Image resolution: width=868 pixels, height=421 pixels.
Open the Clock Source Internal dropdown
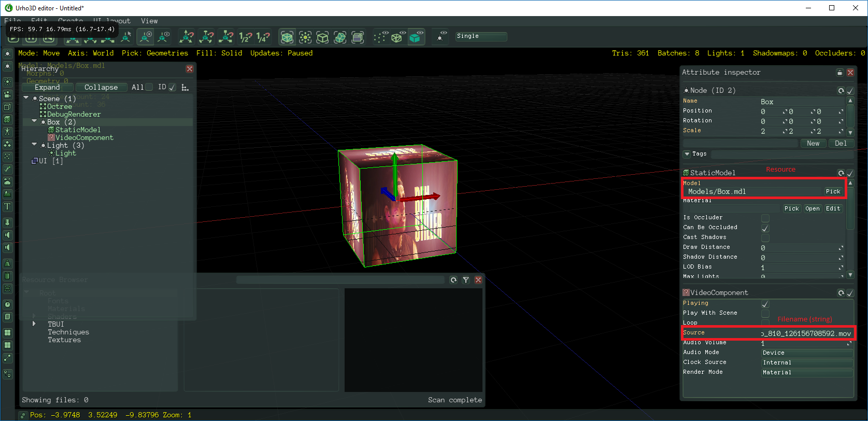807,363
